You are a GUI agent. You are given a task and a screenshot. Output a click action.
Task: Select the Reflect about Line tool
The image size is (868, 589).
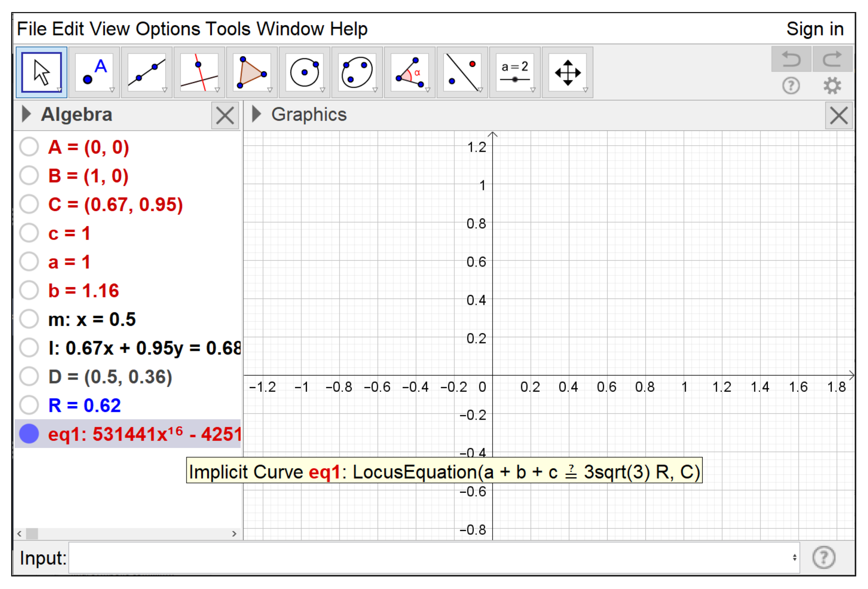(x=463, y=72)
